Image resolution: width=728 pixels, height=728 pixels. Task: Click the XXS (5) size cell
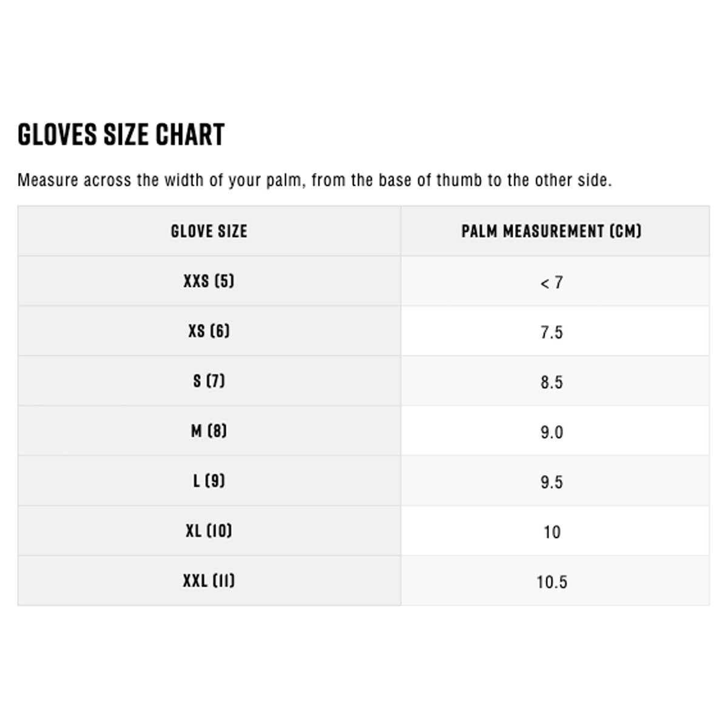[209, 281]
